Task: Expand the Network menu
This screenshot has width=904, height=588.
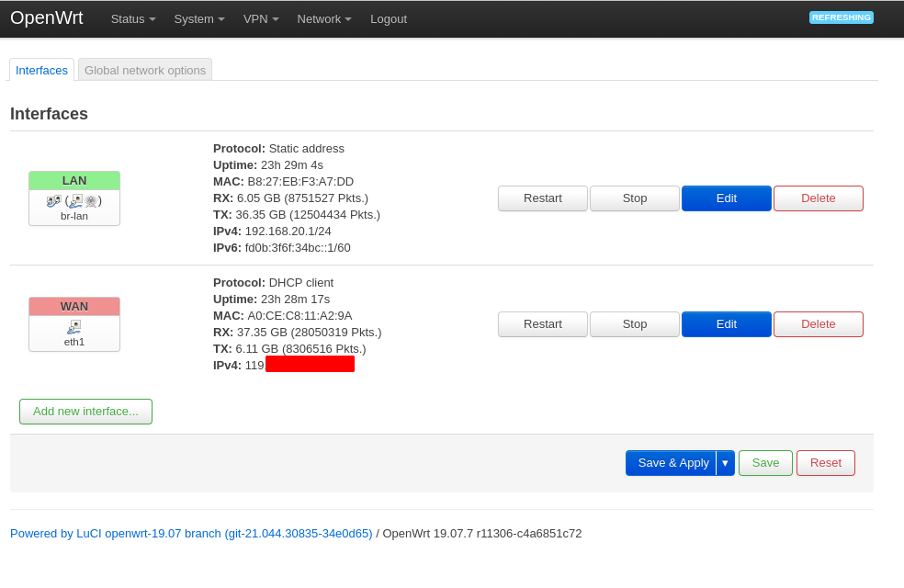Action: click(x=324, y=19)
